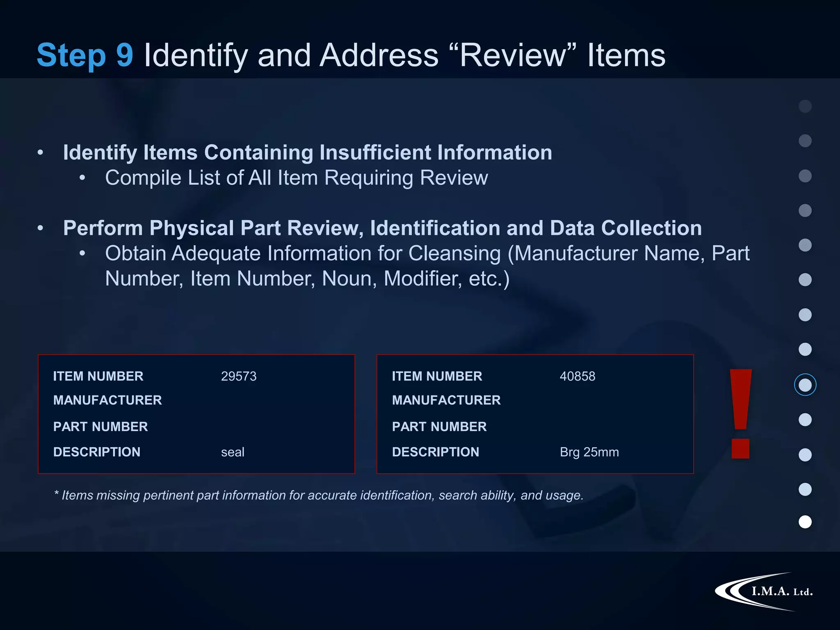Viewport: 840px width, 630px height.
Task: Click the eighth slide navigation dot
Action: tap(805, 349)
